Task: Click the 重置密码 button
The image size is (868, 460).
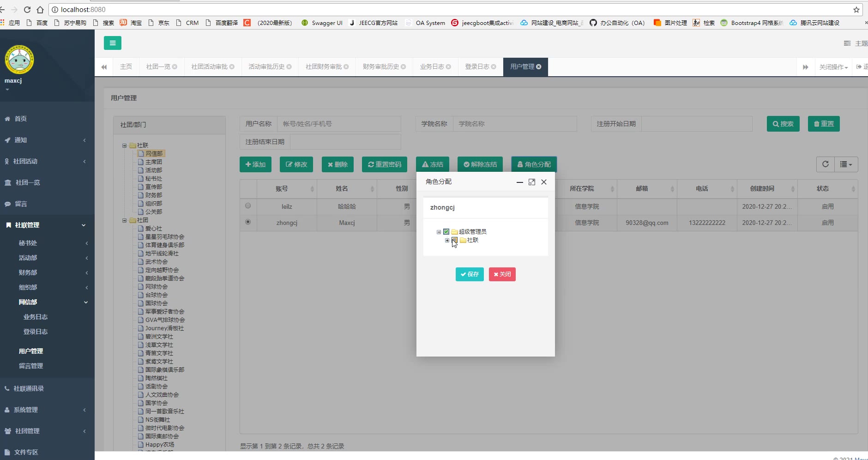Action: click(x=385, y=164)
